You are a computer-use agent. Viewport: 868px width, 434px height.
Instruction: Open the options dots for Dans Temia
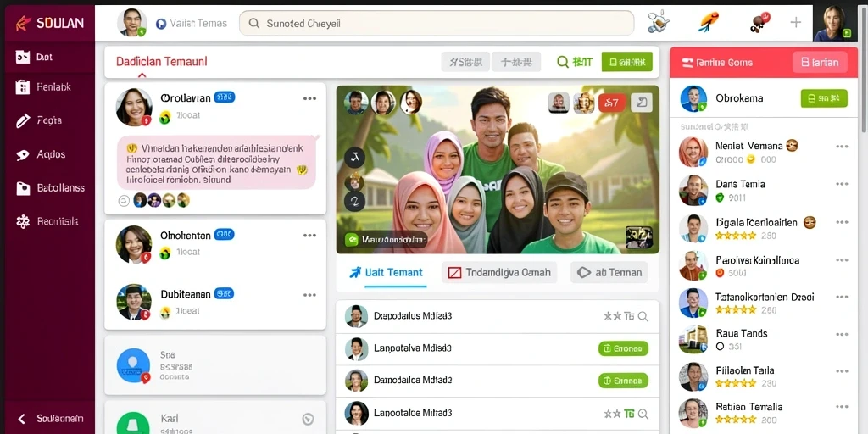pos(842,184)
